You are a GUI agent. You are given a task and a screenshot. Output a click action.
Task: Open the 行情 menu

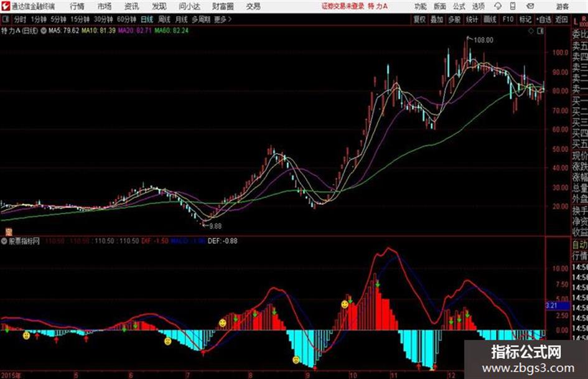point(77,6)
